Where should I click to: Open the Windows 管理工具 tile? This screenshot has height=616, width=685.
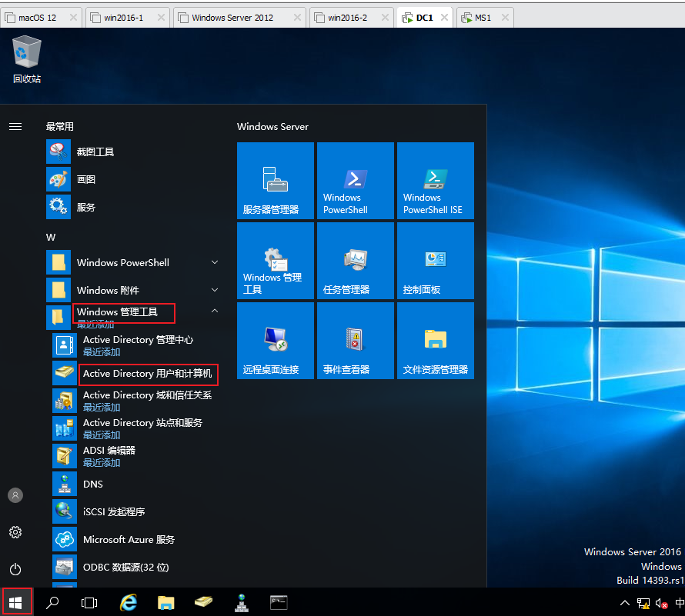276,261
